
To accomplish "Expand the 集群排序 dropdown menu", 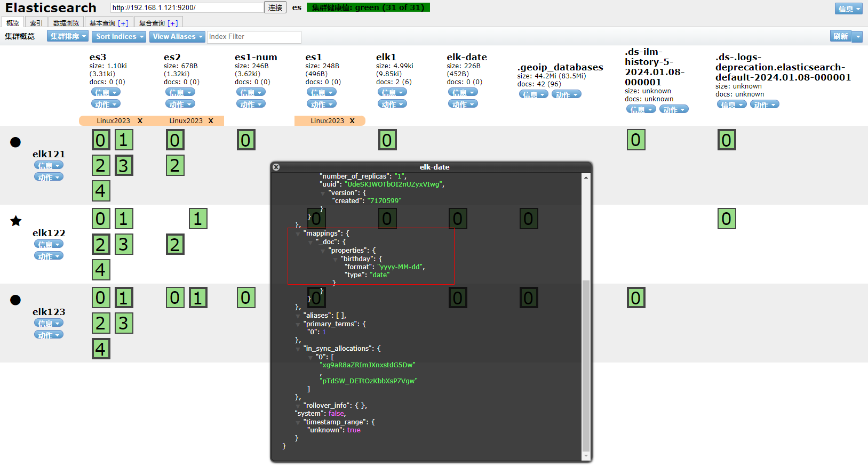I will click(x=68, y=36).
